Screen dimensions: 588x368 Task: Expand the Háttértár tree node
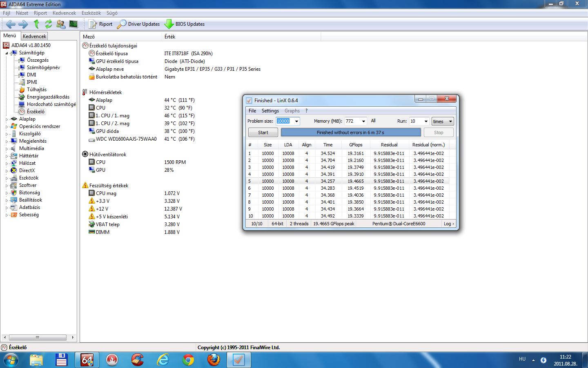tap(7, 156)
